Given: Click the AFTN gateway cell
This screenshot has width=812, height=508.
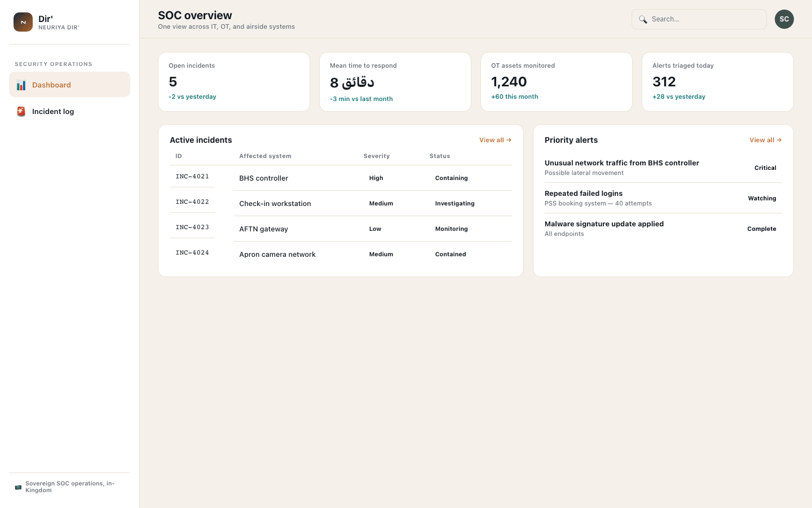Looking at the screenshot, I should (x=263, y=229).
